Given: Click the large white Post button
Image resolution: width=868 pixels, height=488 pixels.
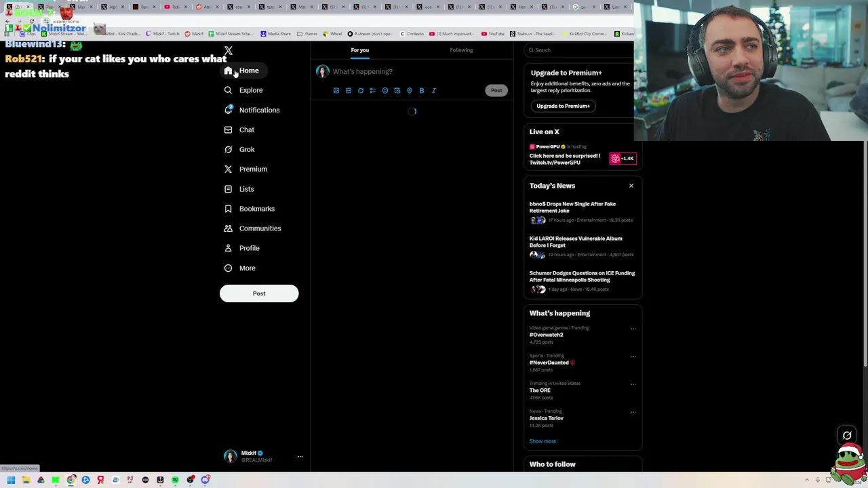Looking at the screenshot, I should [x=259, y=293].
